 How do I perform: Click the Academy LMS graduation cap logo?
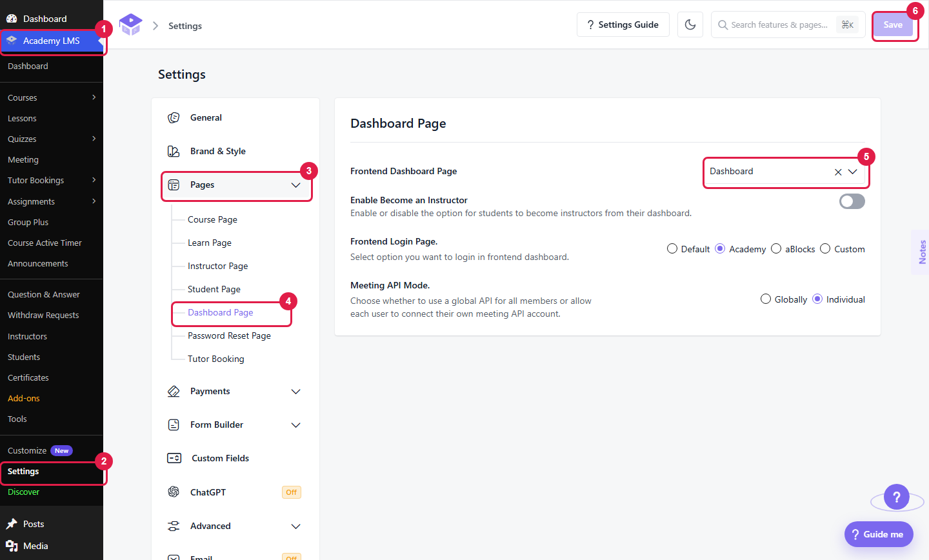(x=130, y=25)
